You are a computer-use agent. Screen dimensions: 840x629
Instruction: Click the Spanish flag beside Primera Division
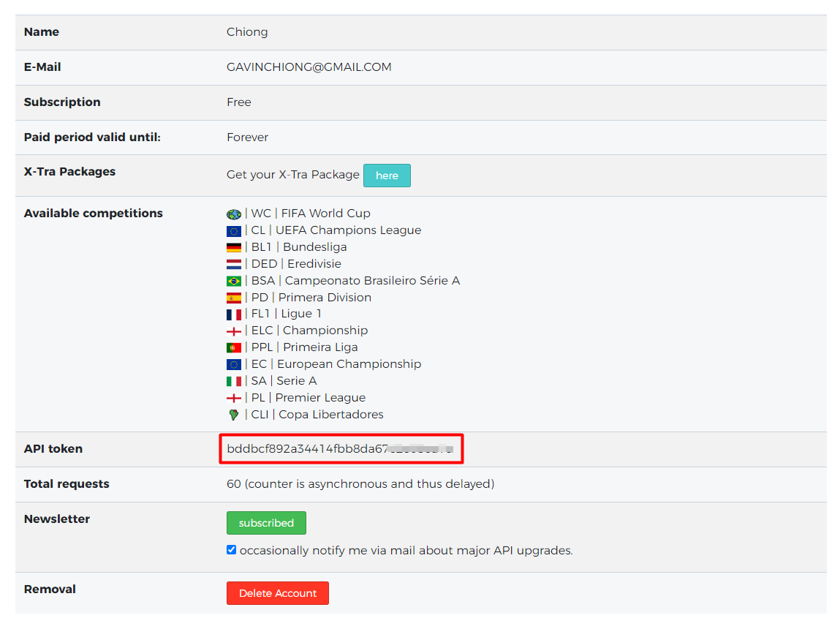pos(233,298)
